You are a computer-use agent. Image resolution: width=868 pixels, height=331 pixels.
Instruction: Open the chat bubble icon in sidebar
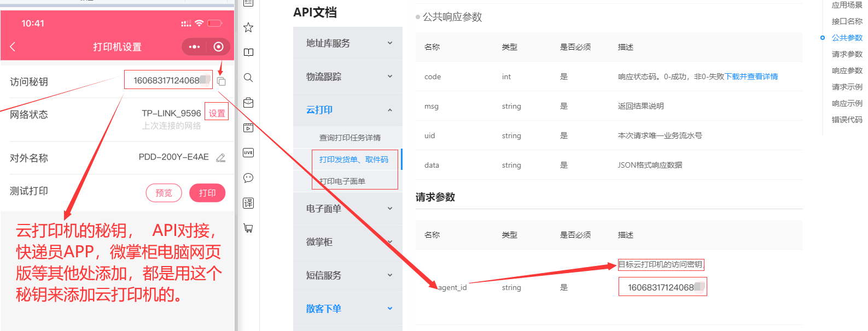tap(248, 178)
